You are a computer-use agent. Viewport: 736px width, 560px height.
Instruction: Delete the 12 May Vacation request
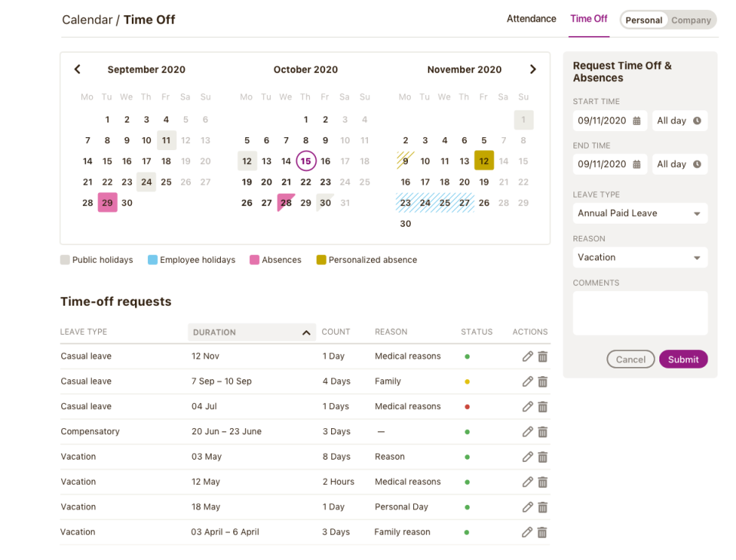pos(543,482)
